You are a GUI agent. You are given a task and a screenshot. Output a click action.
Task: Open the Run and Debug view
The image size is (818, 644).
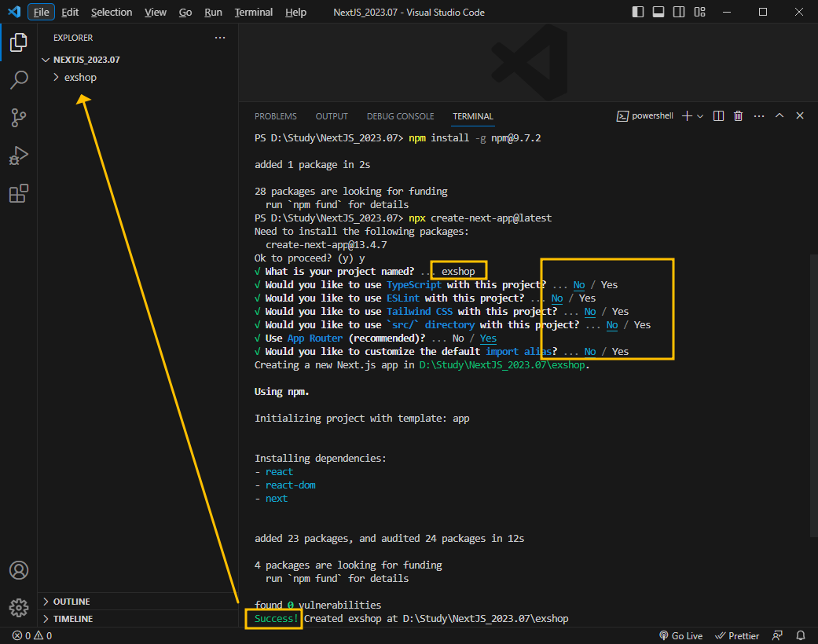(x=19, y=156)
